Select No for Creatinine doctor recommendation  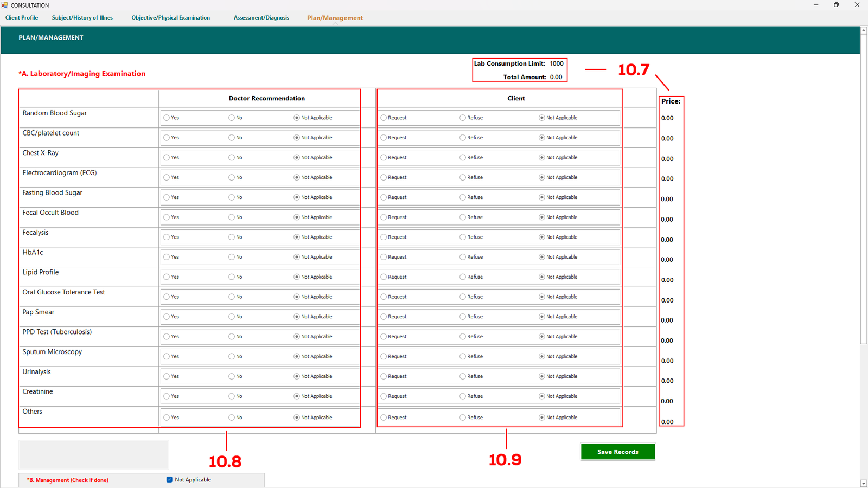[232, 396]
